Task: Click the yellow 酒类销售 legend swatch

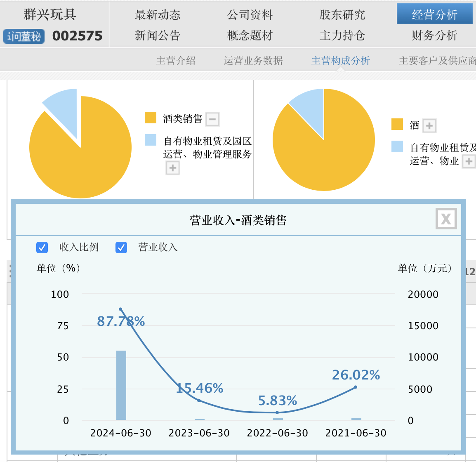Action: (151, 118)
